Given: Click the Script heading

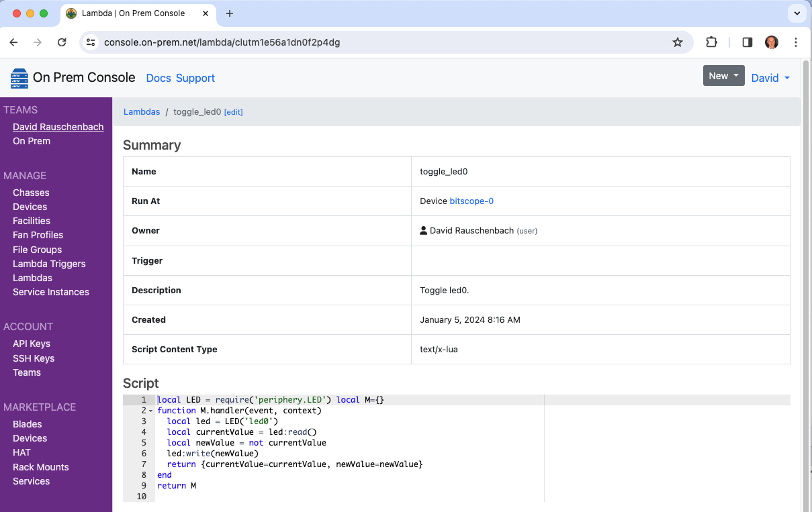Looking at the screenshot, I should (141, 383).
